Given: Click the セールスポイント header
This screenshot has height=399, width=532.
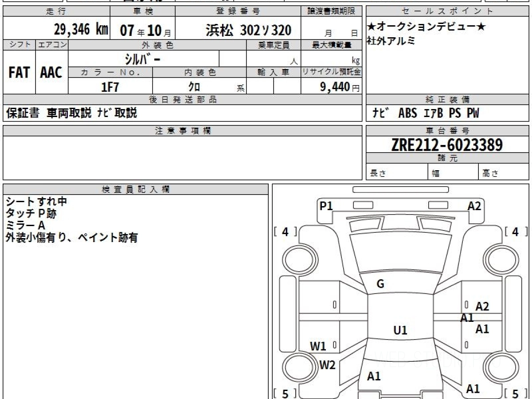Looking at the screenshot, I should coord(448,12).
